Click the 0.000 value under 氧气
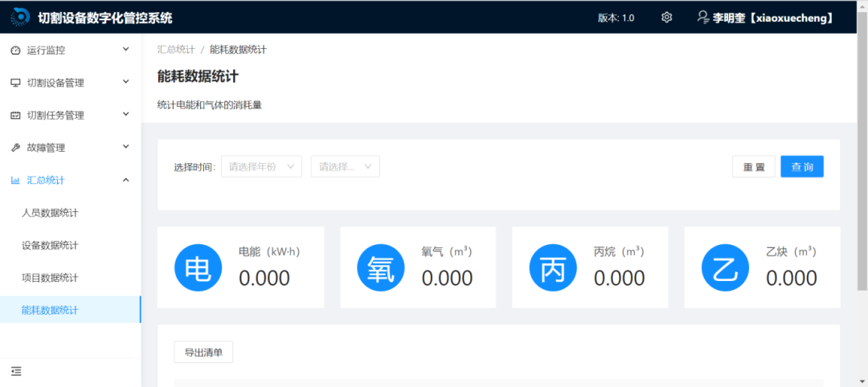The height and width of the screenshot is (387, 868). tap(448, 278)
